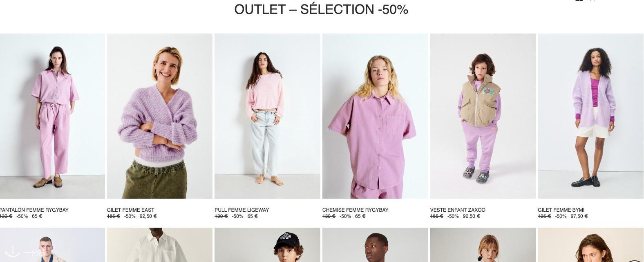
Task: Open the Gilet Femme Bymi product photo
Action: click(590, 116)
